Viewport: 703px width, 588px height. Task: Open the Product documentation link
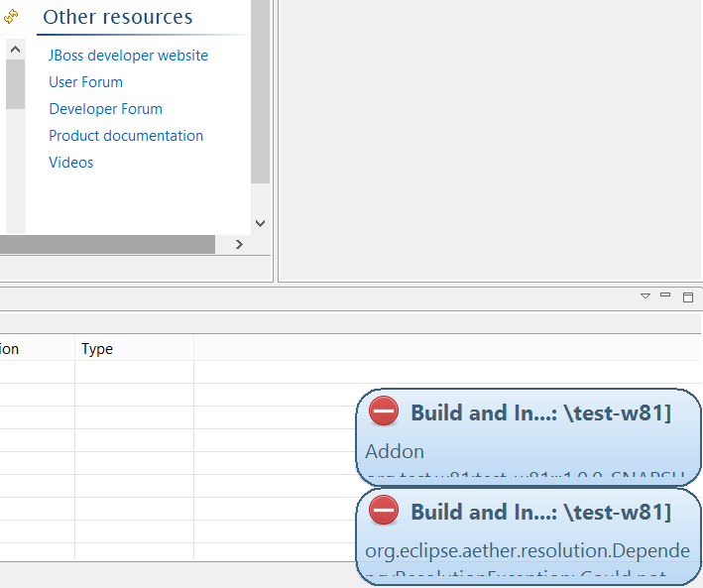(x=126, y=136)
